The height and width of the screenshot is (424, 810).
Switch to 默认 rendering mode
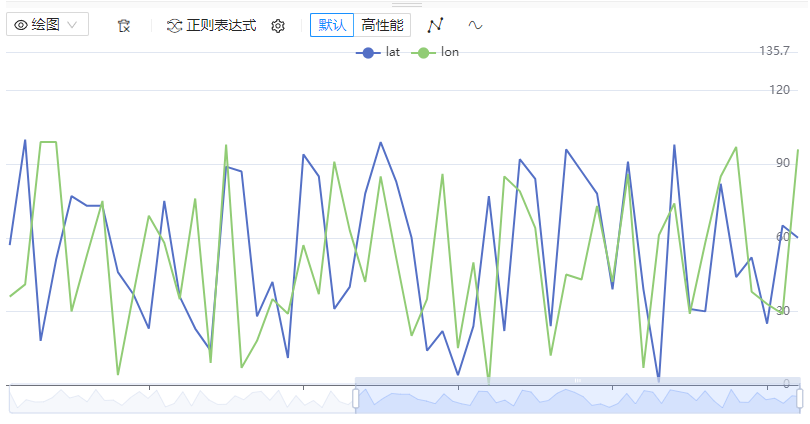(331, 25)
